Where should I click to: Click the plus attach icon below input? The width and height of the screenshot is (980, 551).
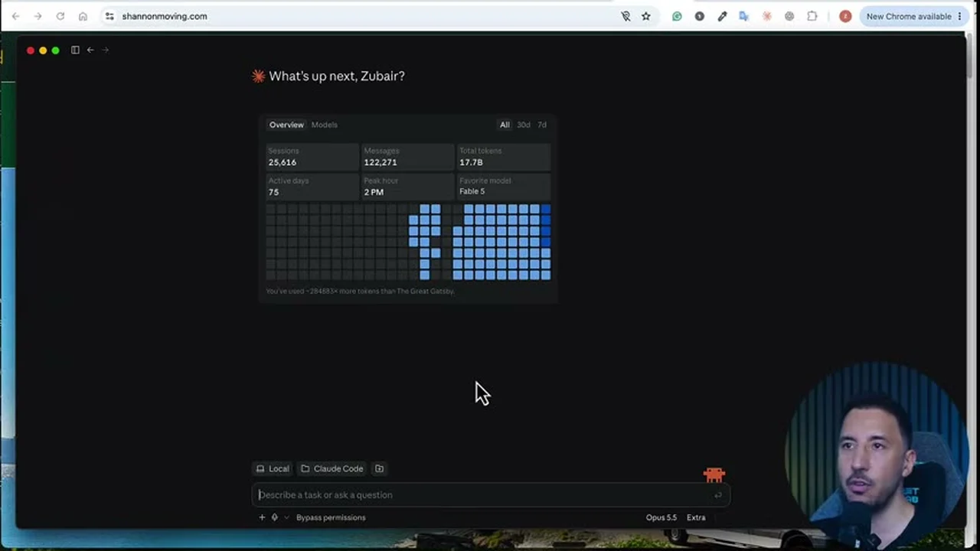[262, 517]
